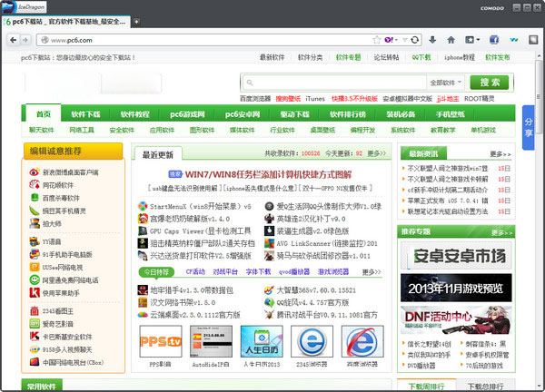Open the downloads arrow icon in toolbar
The height and width of the screenshot is (392, 545).
click(431, 40)
